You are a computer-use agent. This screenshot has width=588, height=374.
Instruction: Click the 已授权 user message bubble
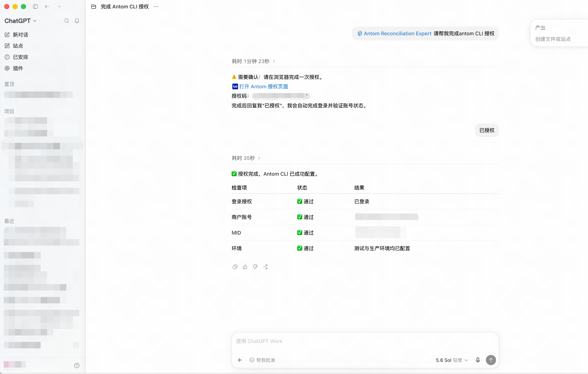[487, 130]
